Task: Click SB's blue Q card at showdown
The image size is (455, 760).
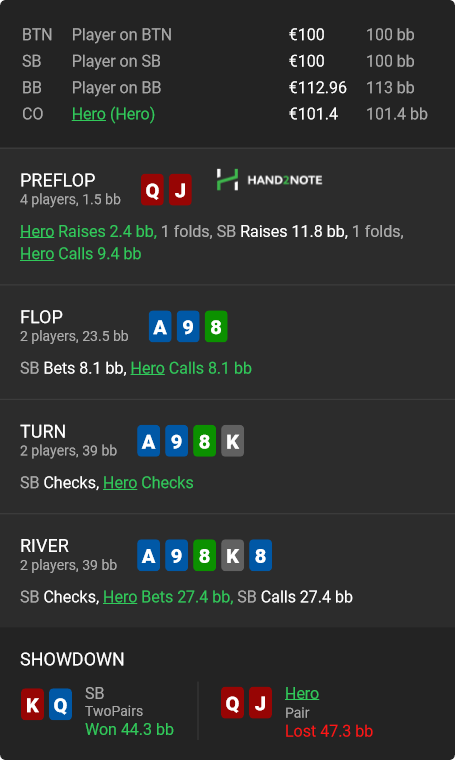Action: point(61,704)
